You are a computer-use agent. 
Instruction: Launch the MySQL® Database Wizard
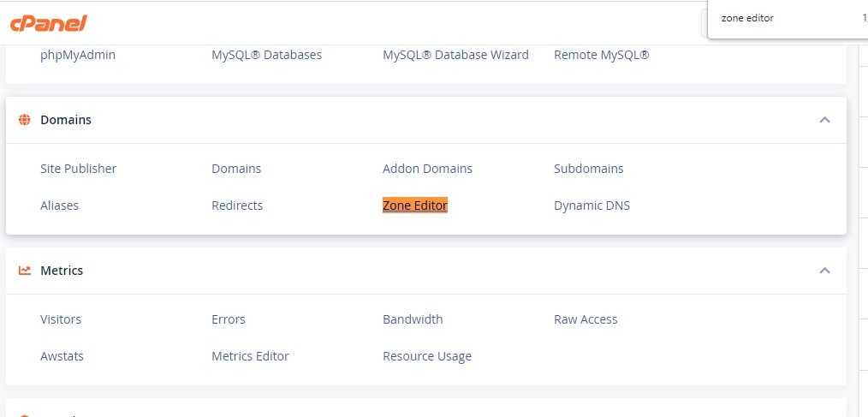click(455, 55)
